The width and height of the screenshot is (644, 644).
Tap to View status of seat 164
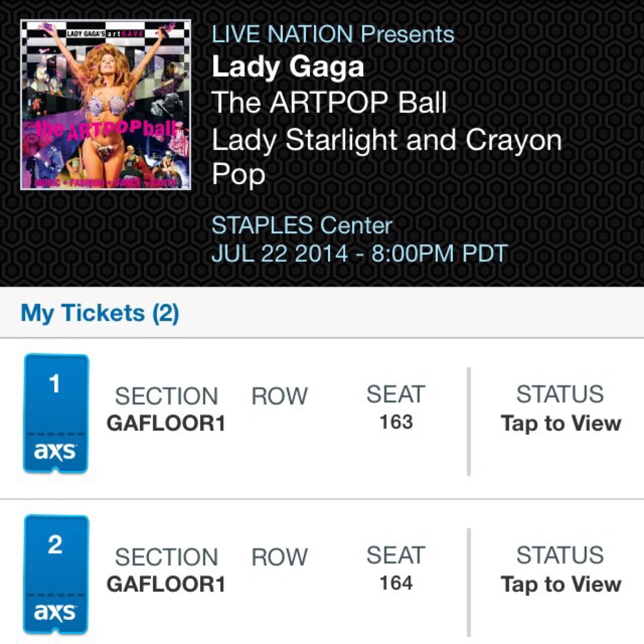560,585
